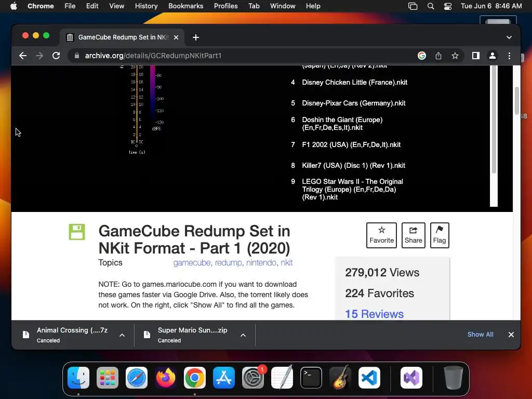The width and height of the screenshot is (532, 399).
Task: Close the GameCube Redump Set tab
Action: point(176,37)
